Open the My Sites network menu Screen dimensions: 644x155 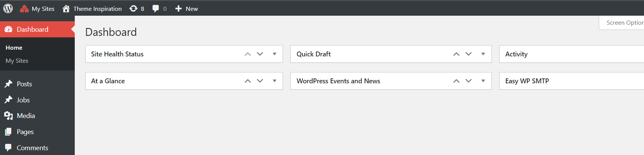click(37, 9)
